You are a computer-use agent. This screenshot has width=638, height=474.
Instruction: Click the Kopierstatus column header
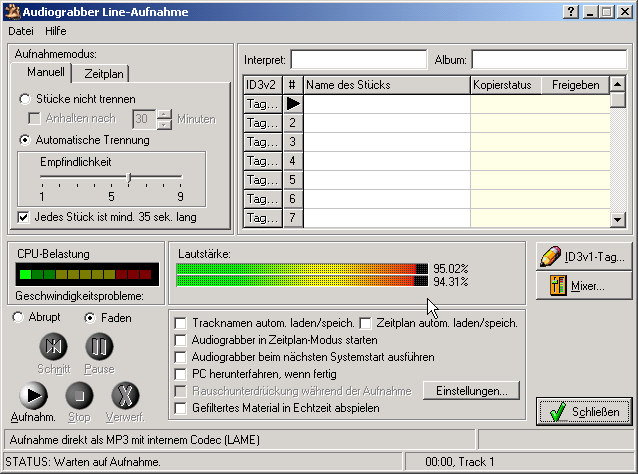pyautogui.click(x=506, y=85)
